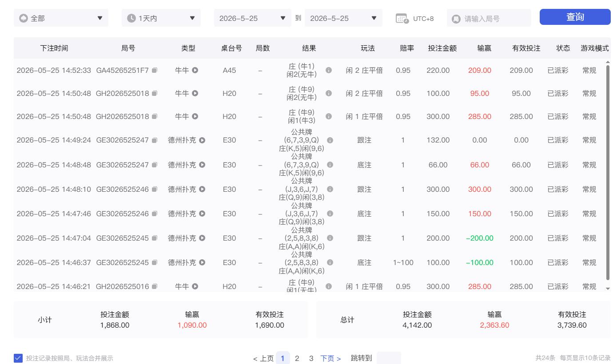This screenshot has height=364, width=613.
Task: Click the 跳转到 page number input box
Action: (x=389, y=358)
